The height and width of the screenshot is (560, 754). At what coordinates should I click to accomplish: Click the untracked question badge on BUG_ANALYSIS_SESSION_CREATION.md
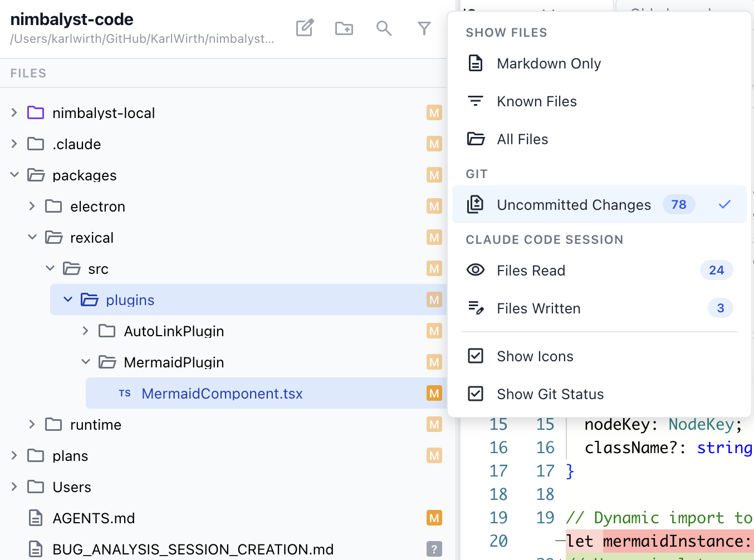click(434, 549)
